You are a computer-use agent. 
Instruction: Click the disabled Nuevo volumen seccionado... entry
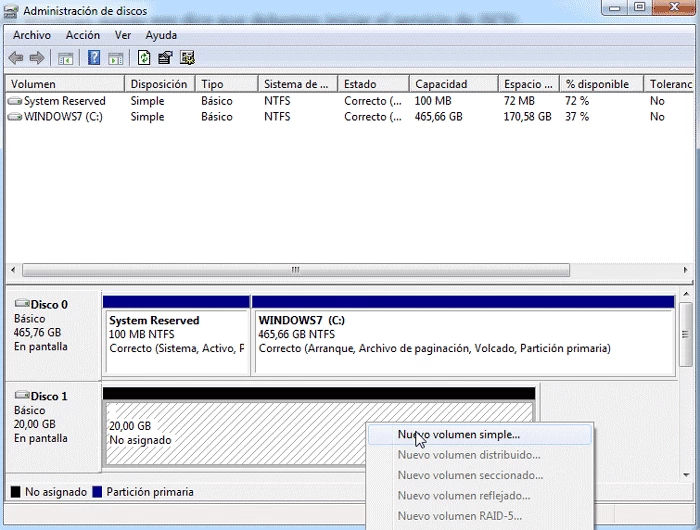click(480, 475)
